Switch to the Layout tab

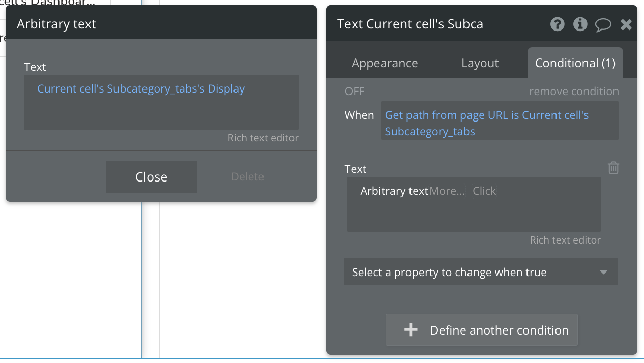click(x=480, y=63)
